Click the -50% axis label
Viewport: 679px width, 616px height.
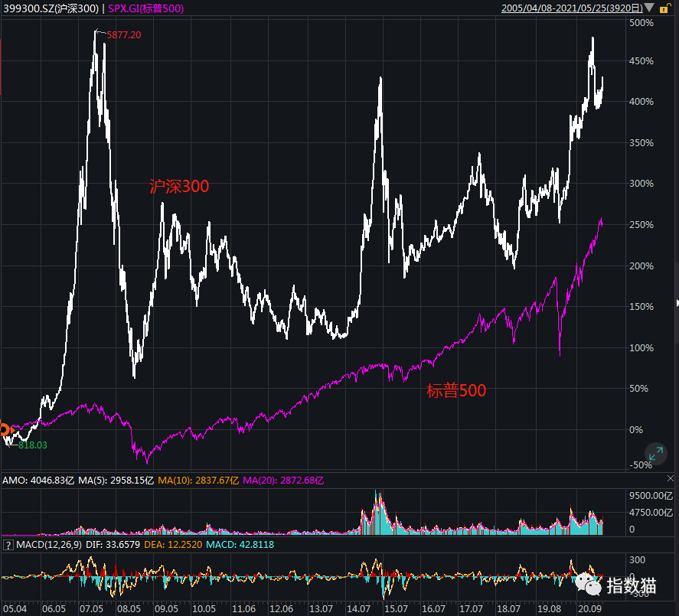click(x=641, y=465)
